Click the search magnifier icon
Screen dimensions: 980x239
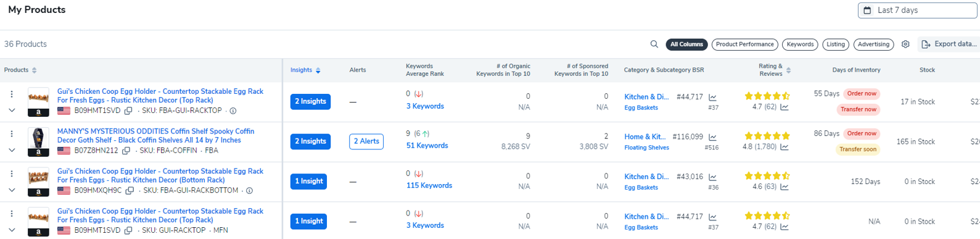(x=654, y=44)
